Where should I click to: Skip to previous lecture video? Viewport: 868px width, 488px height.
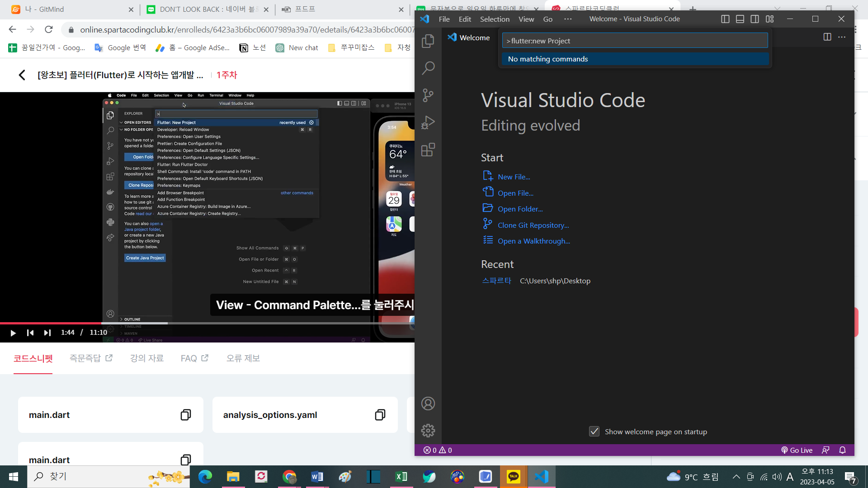click(x=30, y=333)
